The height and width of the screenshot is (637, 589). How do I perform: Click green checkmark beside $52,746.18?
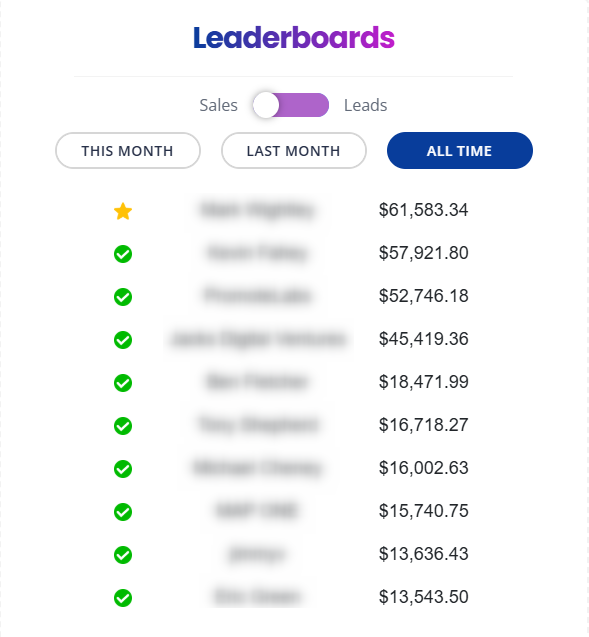point(123,297)
